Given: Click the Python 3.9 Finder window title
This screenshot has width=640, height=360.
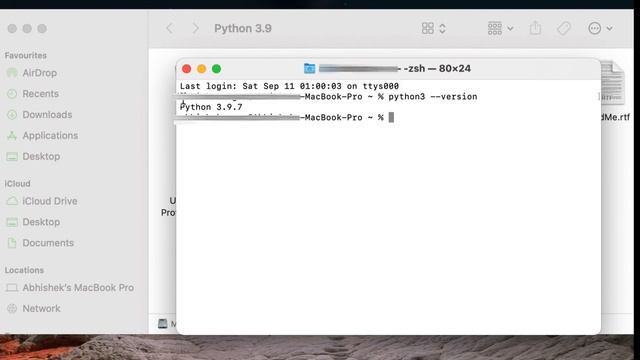Looking at the screenshot, I should [243, 28].
